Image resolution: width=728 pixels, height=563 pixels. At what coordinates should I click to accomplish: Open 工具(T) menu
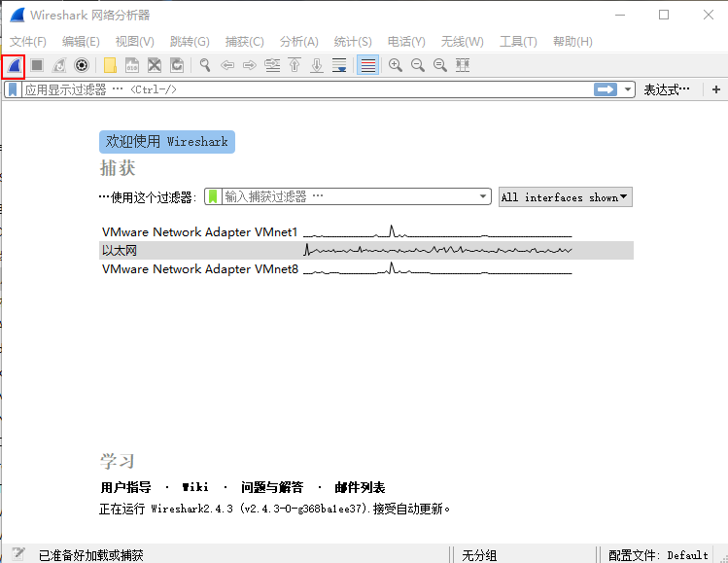tap(518, 42)
